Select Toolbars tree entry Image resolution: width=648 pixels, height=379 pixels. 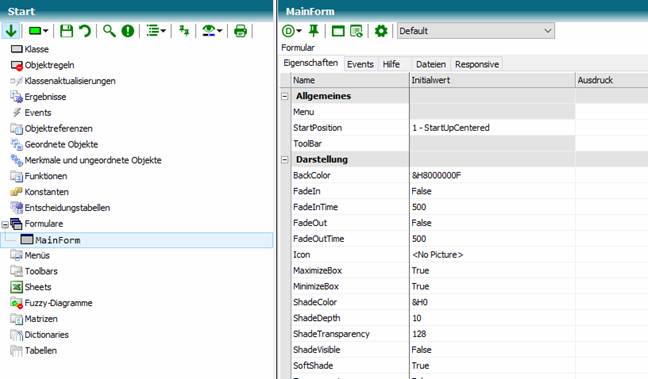[x=41, y=271]
